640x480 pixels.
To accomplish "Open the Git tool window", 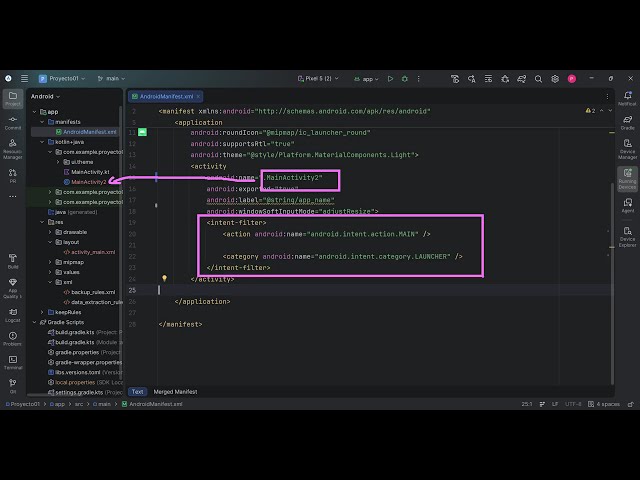I will [x=13, y=385].
